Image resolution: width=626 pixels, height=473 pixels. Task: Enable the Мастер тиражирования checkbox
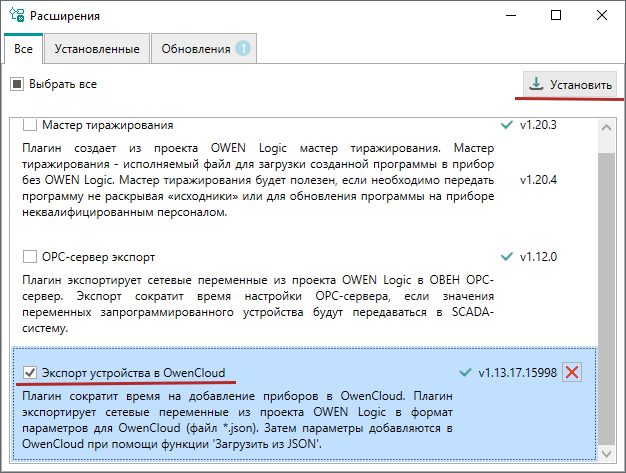pos(29,126)
